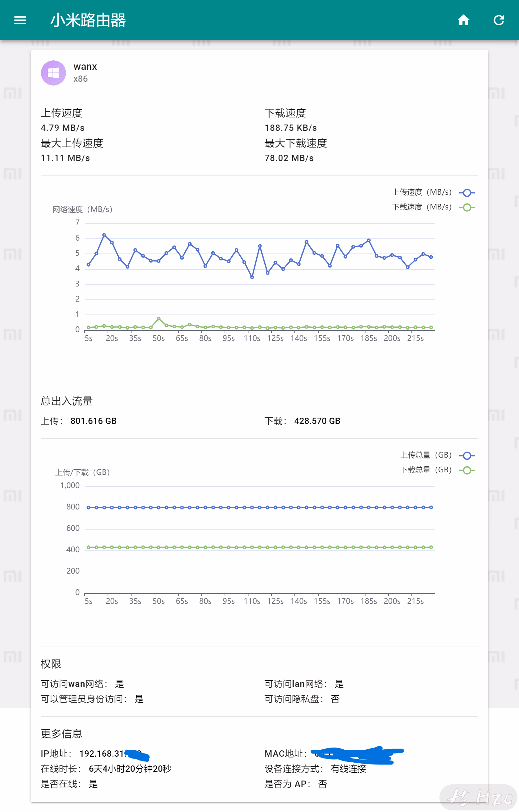Image resolution: width=519 pixels, height=812 pixels.
Task: Click the 428.570 GB download total
Action: [317, 421]
